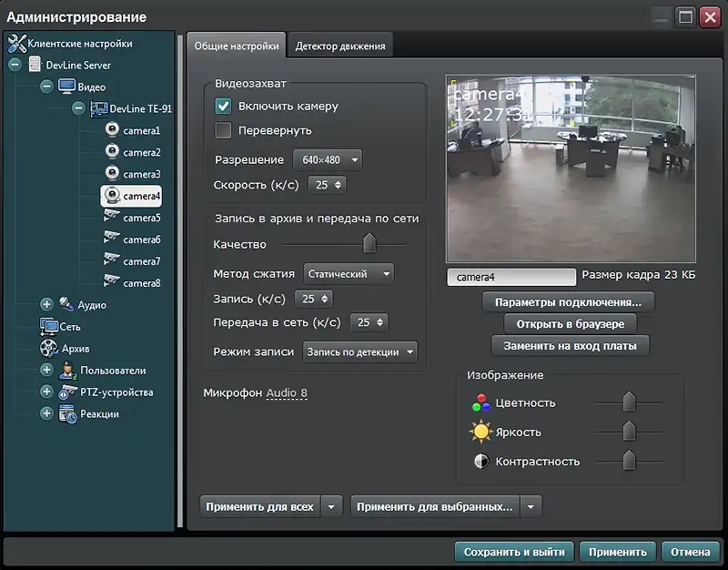
Task: Open the Разрешение 640×480 dropdown
Action: tap(328, 160)
